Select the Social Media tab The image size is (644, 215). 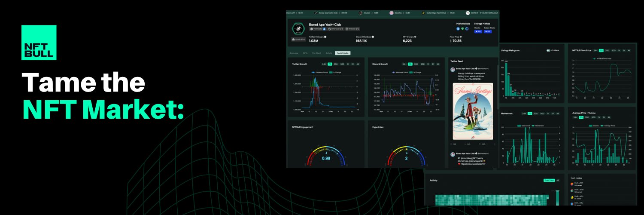coord(343,53)
